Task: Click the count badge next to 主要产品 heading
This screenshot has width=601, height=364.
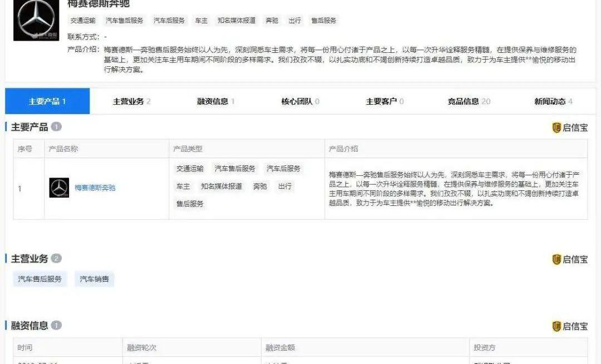Action: tap(56, 126)
